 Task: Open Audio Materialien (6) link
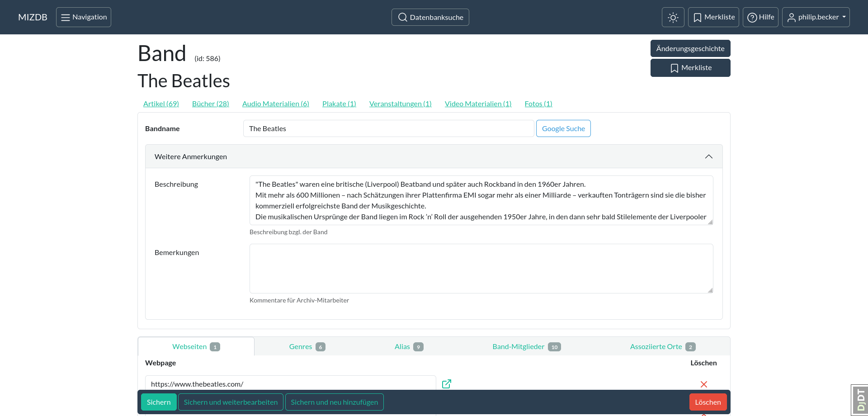276,104
